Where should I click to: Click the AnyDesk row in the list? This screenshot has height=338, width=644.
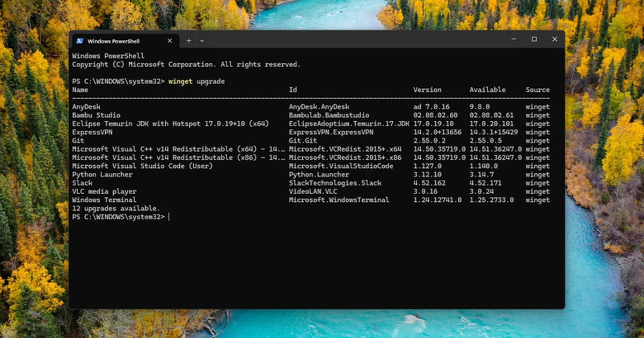311,107
